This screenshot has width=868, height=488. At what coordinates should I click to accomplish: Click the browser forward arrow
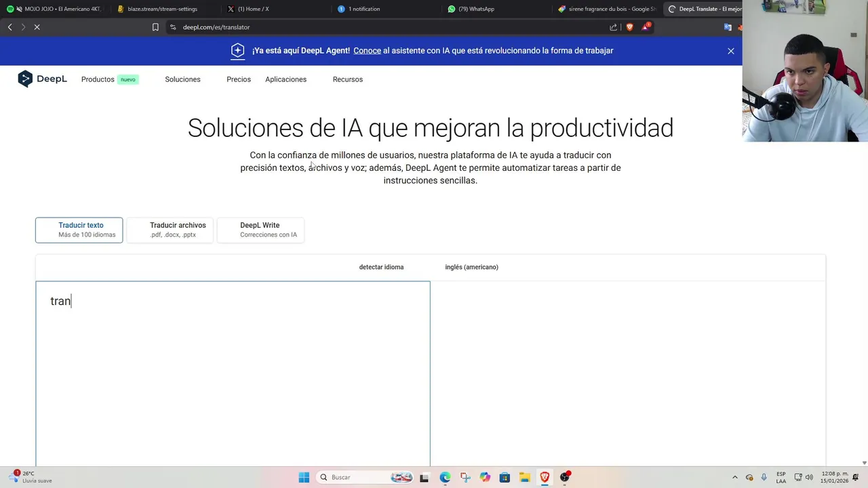click(23, 27)
